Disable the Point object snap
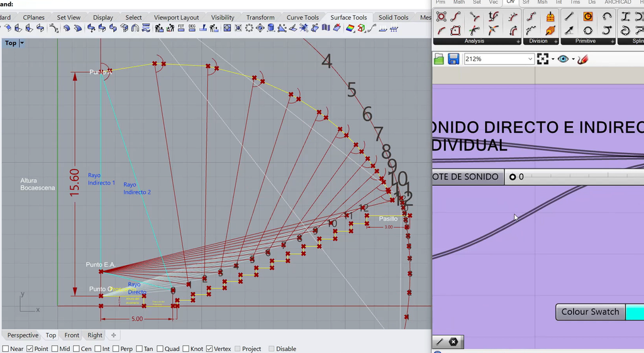Screen dimensions: 644x353 coord(30,349)
